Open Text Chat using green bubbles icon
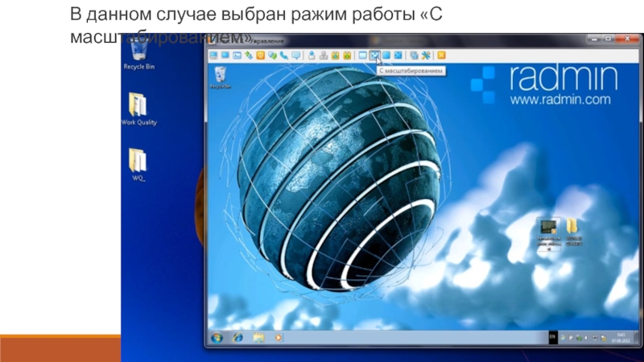Screen dimensions: 644x362 pyautogui.click(x=273, y=55)
